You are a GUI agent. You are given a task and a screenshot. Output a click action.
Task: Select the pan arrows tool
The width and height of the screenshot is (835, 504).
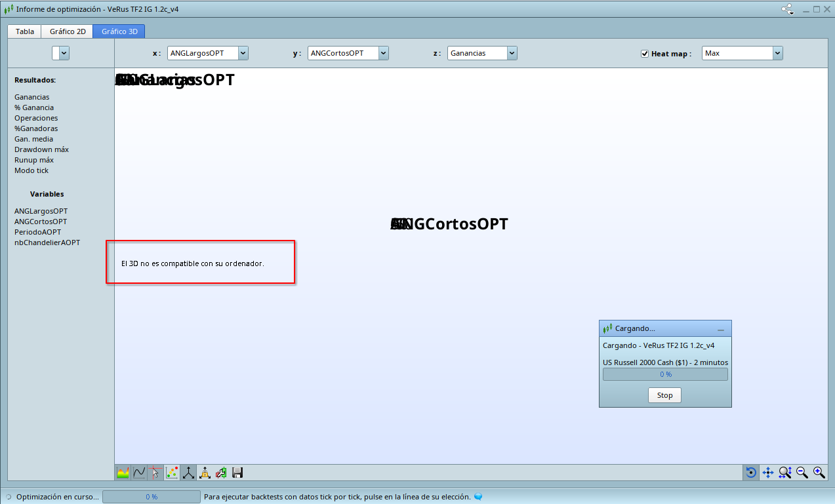[768, 473]
